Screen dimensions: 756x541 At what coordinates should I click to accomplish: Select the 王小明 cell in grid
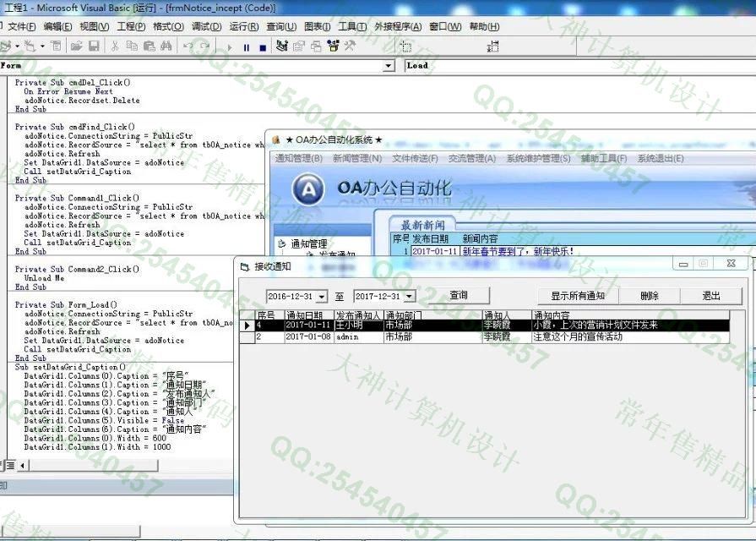pyautogui.click(x=358, y=325)
